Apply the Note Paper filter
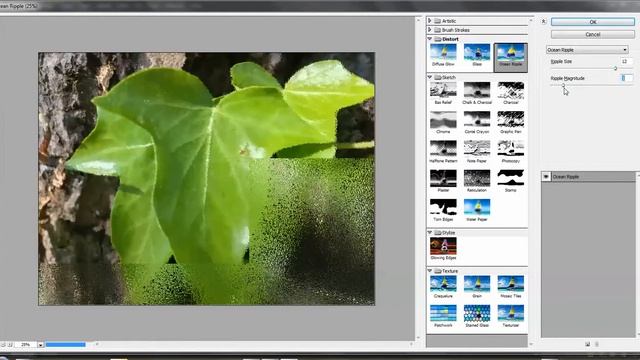Viewport: 640px width, 360px height. pyautogui.click(x=477, y=152)
